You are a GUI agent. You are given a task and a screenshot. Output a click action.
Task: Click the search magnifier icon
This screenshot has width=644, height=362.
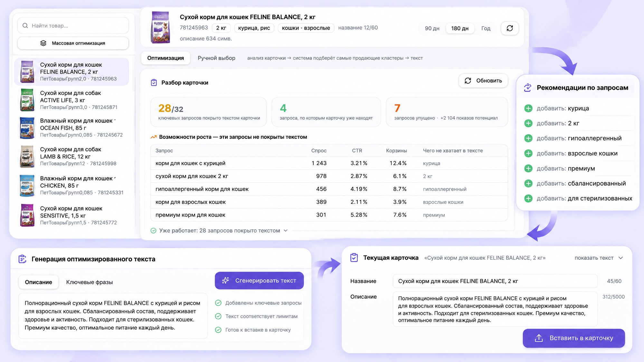coord(25,26)
